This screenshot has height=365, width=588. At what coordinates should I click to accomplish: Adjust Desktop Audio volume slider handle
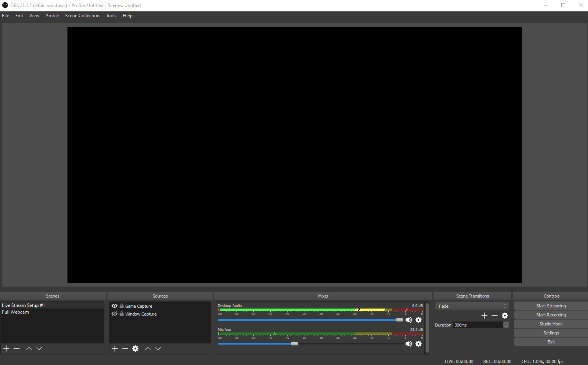tap(400, 320)
